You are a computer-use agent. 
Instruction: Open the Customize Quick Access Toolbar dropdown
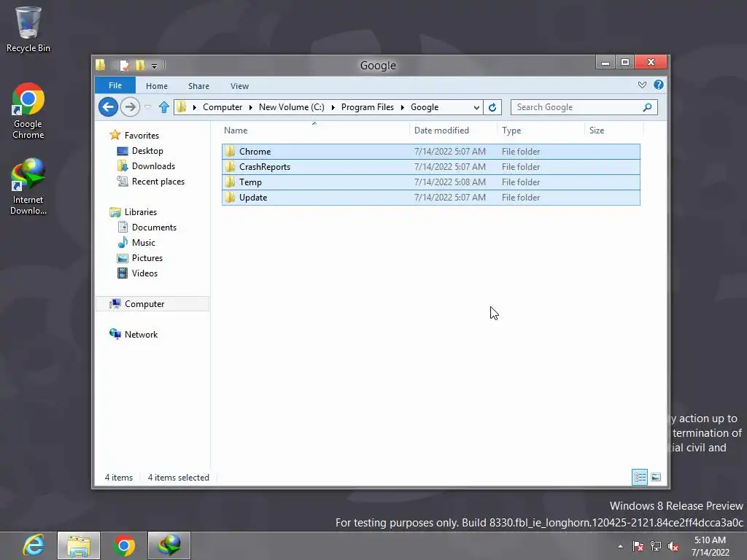pos(155,66)
